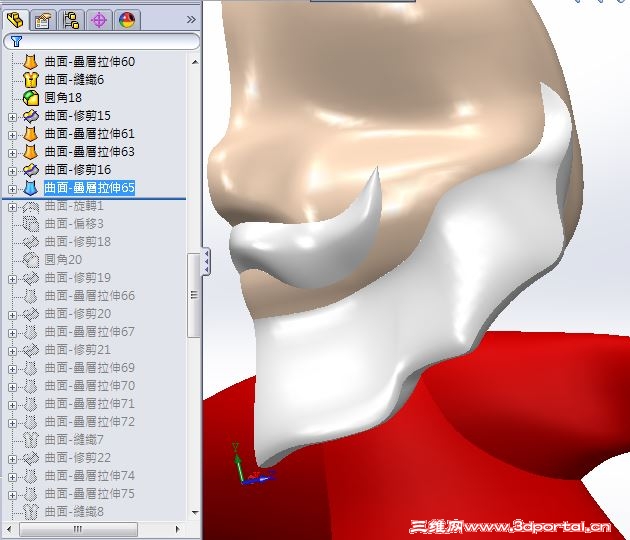Select the loft icon of 曲面-疊層拉伸69
The width and height of the screenshot is (630, 540).
(x=31, y=368)
